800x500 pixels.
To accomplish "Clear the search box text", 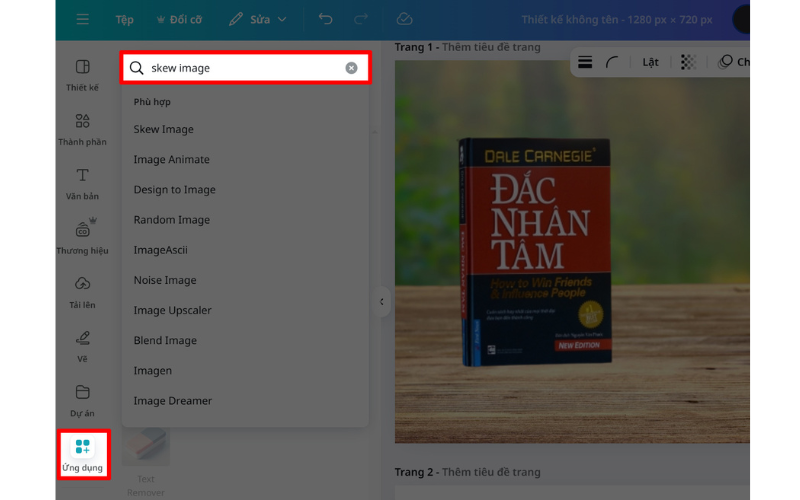I will pyautogui.click(x=351, y=68).
